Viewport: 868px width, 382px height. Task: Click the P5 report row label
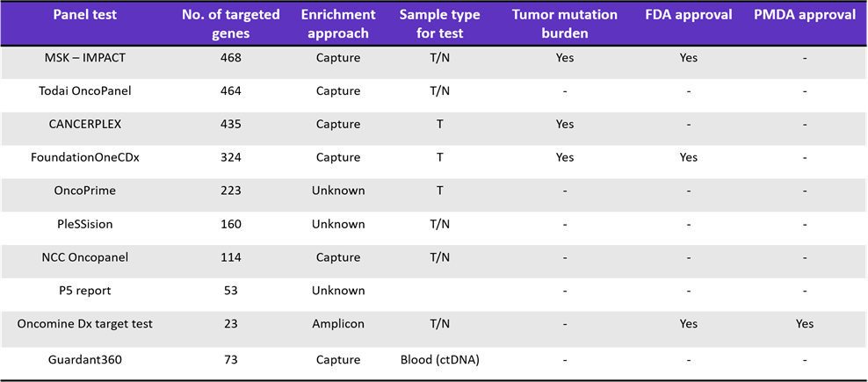click(x=85, y=291)
